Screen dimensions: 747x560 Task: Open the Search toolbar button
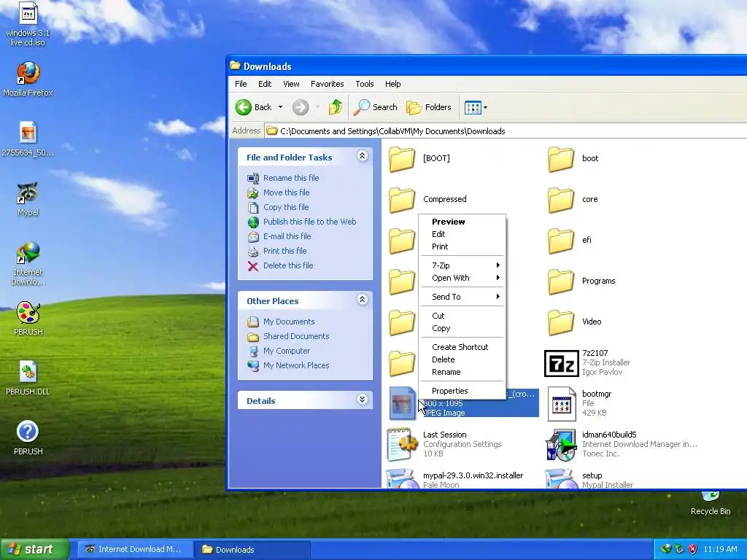tap(376, 107)
